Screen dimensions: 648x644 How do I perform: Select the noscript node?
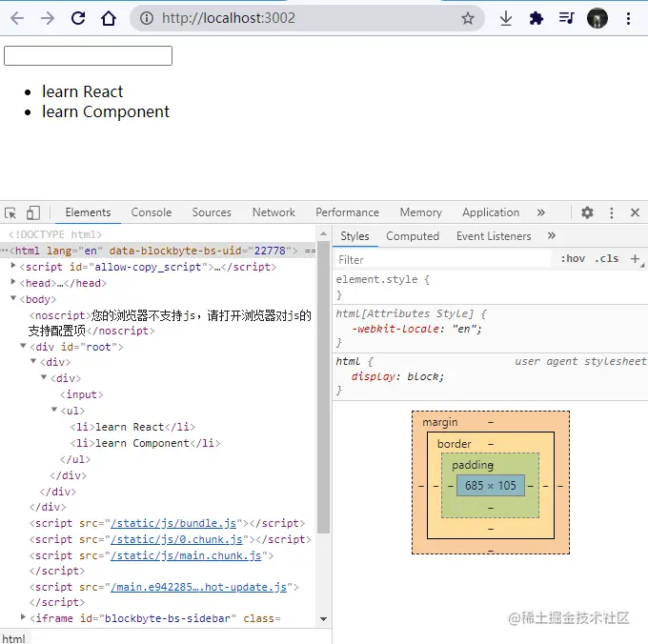pos(170,323)
